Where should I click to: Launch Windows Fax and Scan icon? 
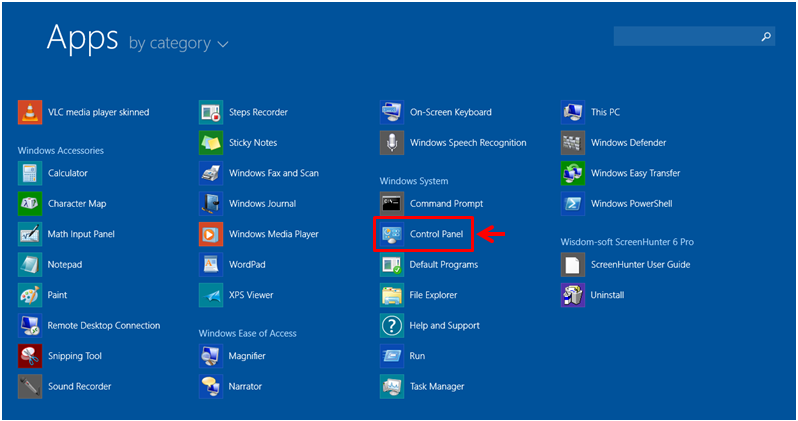(211, 174)
